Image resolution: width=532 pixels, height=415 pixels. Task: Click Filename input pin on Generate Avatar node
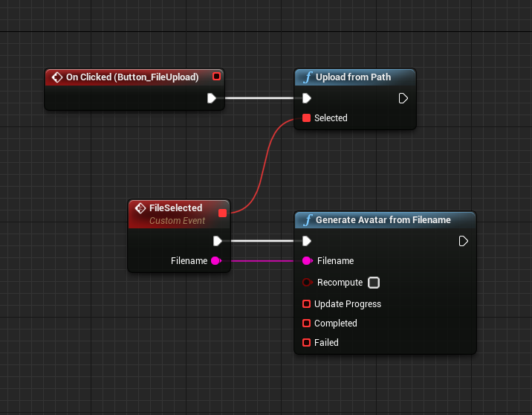coord(306,261)
